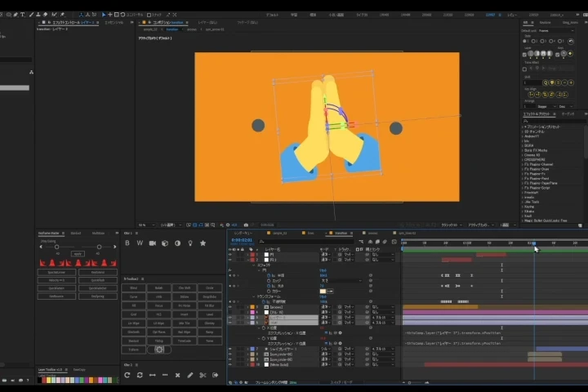Collapse the エフェクト group under layer 2
The height and width of the screenshot is (392, 588).
pyautogui.click(x=254, y=265)
